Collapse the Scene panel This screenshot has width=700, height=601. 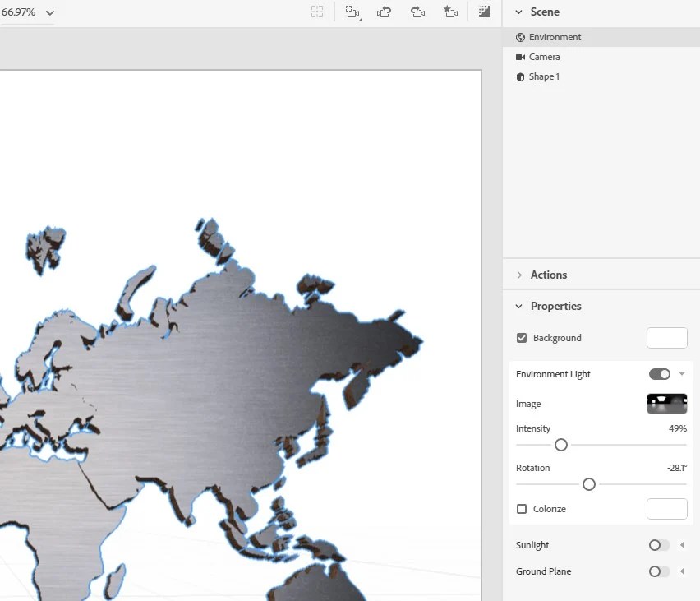pos(518,12)
